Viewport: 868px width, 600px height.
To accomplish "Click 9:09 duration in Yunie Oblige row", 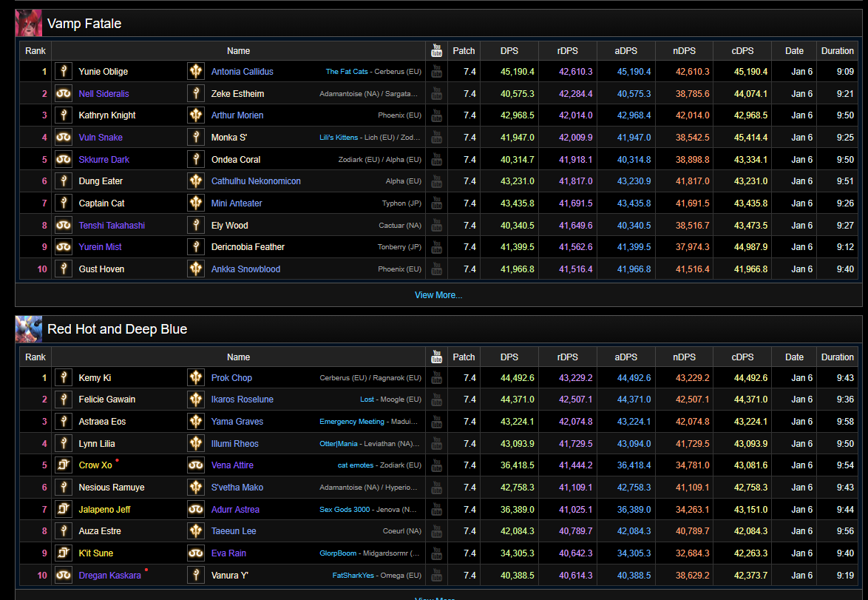I will [845, 72].
